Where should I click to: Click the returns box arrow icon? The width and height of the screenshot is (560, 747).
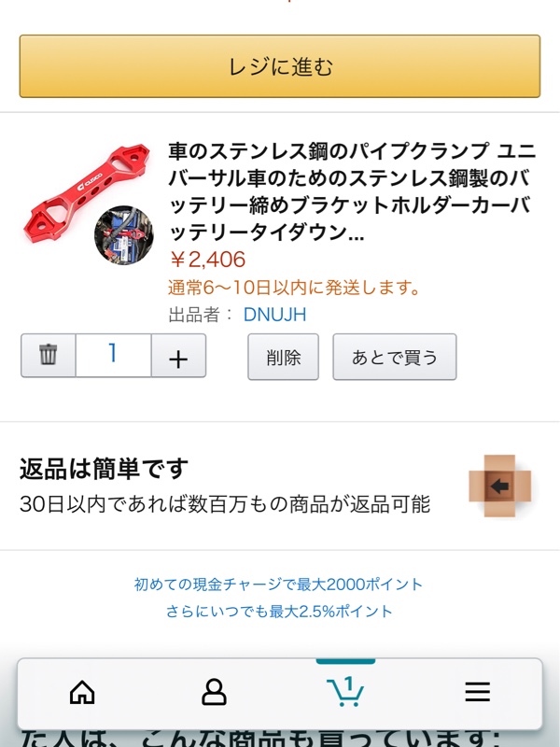pyautogui.click(x=499, y=486)
